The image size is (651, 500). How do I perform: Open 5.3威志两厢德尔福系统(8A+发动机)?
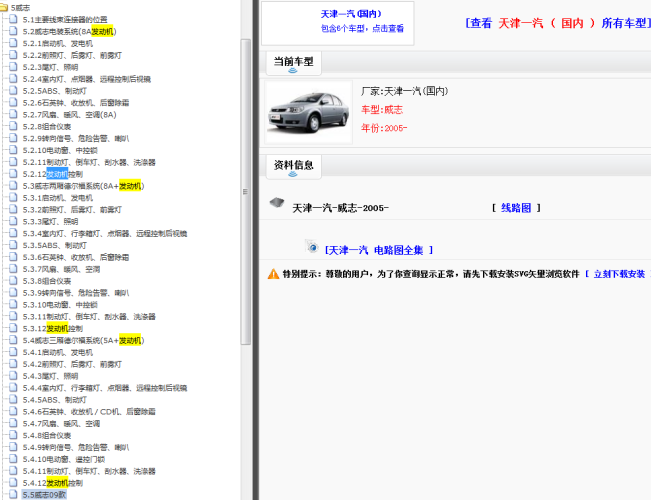click(x=83, y=186)
